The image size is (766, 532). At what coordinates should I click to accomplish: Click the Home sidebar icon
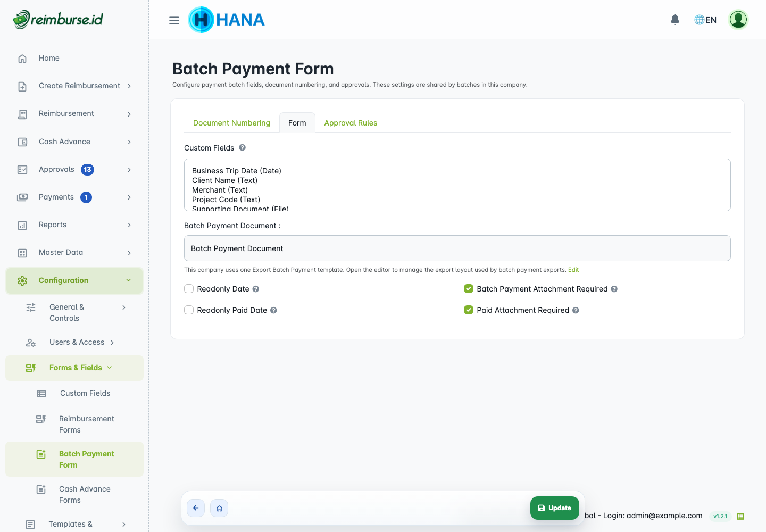22,59
